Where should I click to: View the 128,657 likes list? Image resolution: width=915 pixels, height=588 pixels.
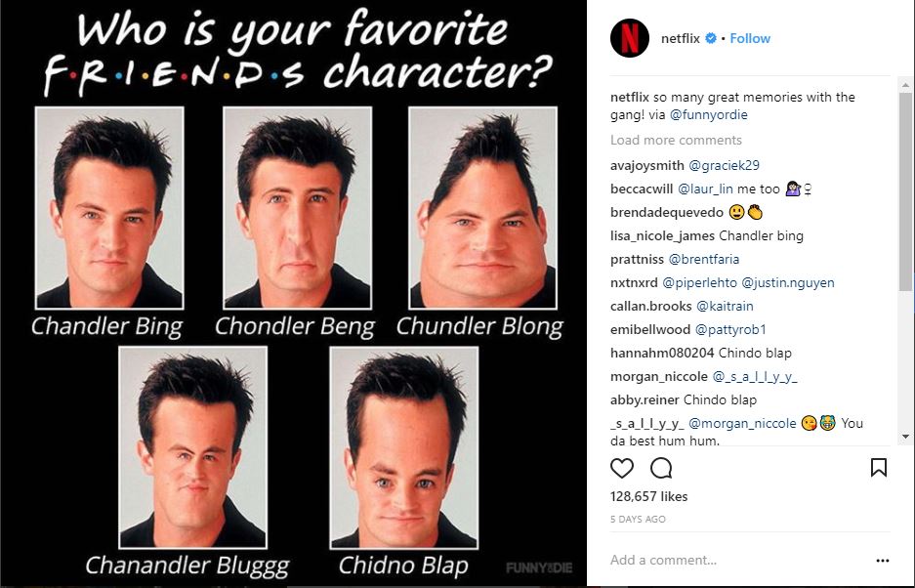click(x=649, y=496)
